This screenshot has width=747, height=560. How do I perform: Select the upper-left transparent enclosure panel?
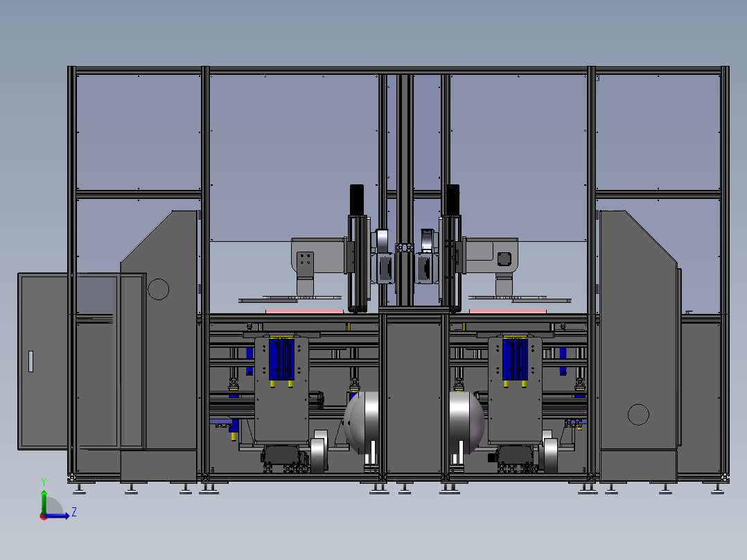point(139,132)
